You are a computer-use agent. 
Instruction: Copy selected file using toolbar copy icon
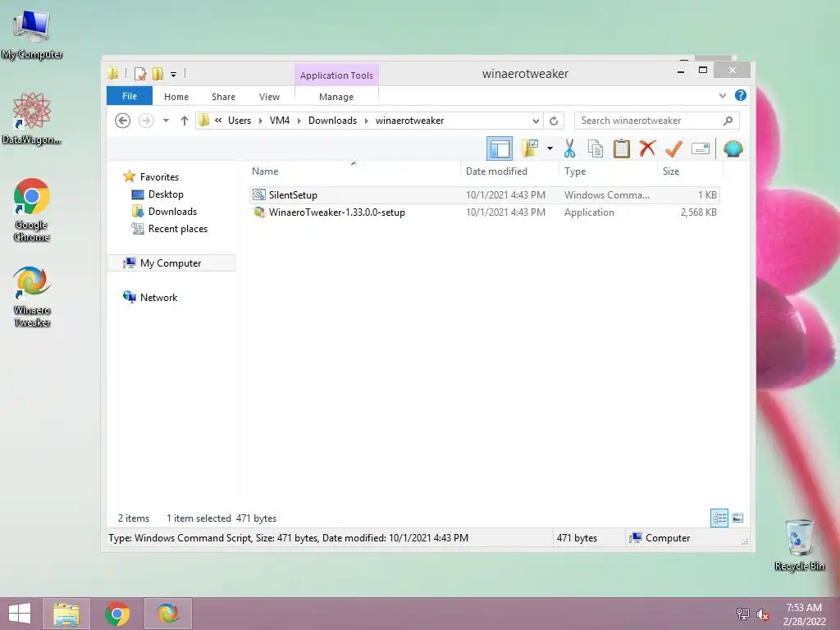[x=596, y=148]
